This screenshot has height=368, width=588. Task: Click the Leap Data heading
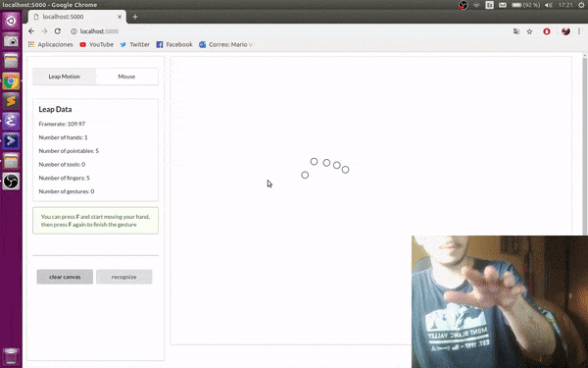[55, 109]
